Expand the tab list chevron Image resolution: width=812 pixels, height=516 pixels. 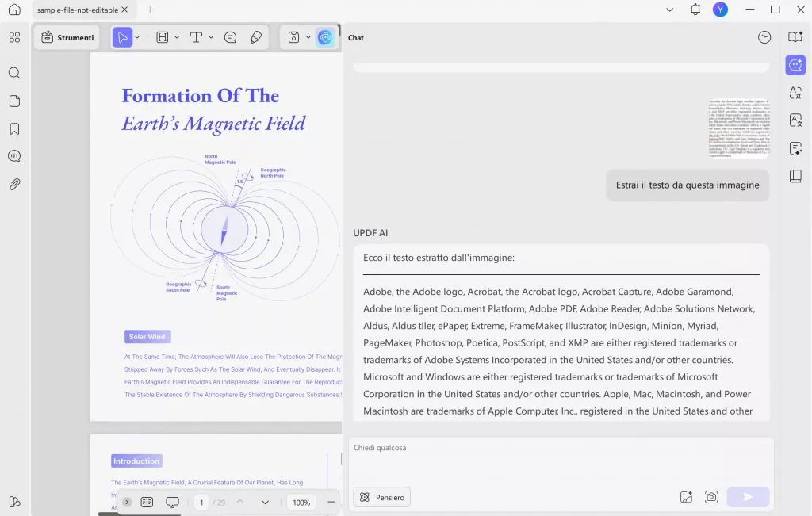[x=669, y=10]
